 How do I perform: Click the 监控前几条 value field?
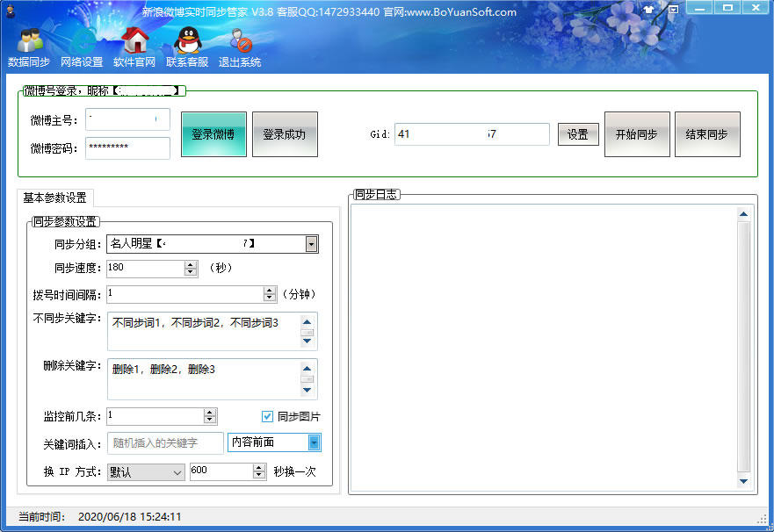click(156, 415)
